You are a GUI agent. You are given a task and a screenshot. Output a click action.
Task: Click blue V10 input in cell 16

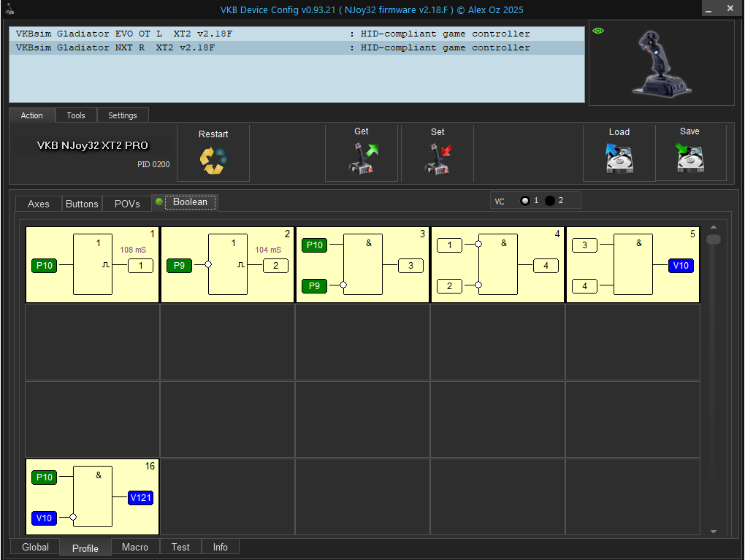44,518
